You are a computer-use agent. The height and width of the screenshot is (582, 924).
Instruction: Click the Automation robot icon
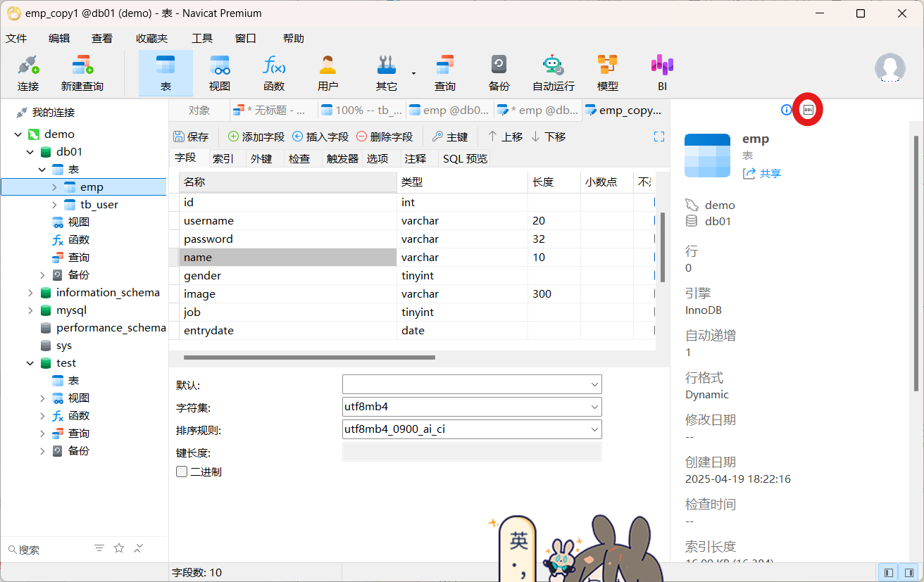point(553,73)
